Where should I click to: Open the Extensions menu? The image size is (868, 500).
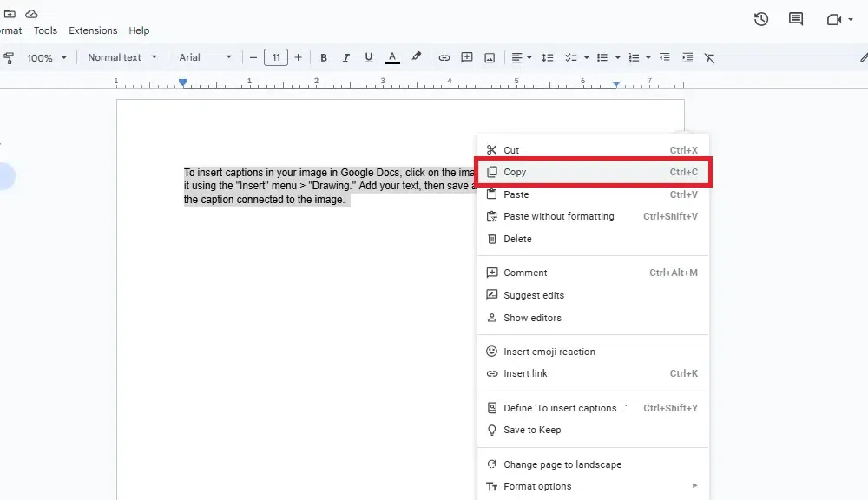[x=93, y=30]
